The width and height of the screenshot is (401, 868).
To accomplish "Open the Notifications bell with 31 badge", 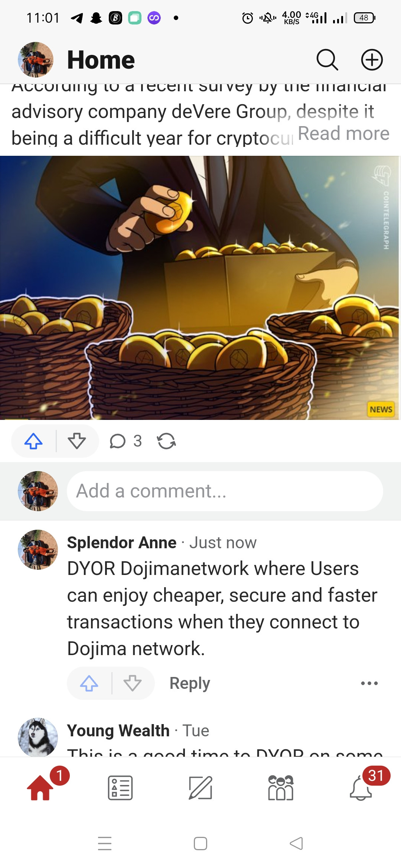I will click(361, 787).
